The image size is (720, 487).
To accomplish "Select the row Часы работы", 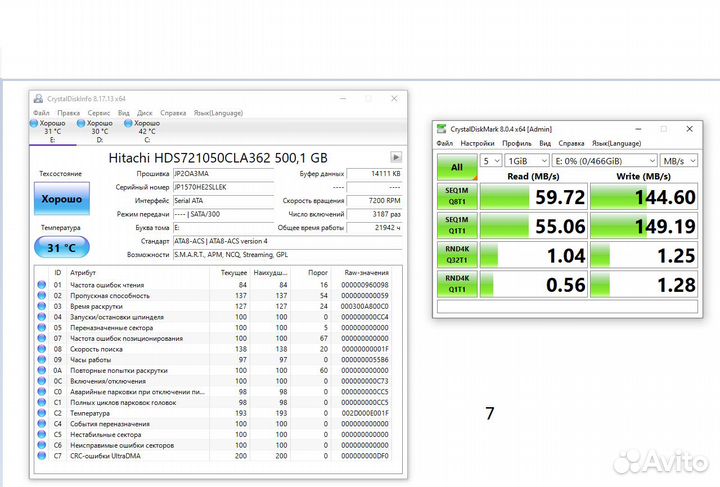I will tap(214, 359).
